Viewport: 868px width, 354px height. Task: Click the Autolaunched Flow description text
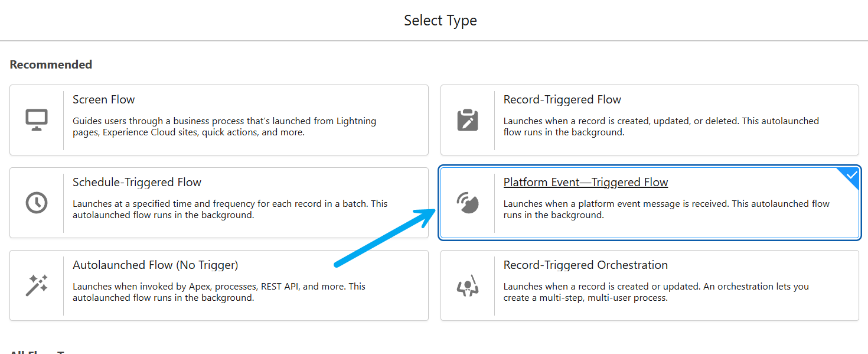tap(219, 292)
